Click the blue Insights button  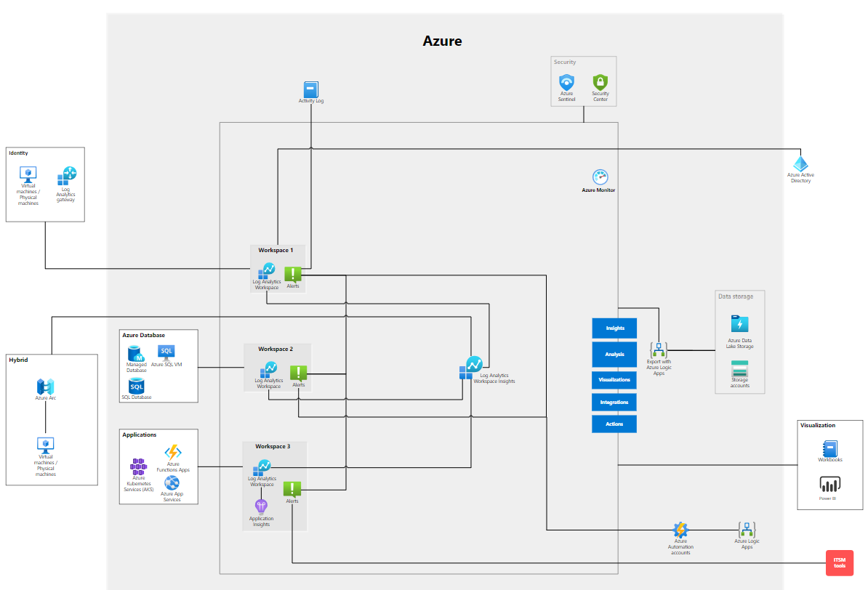[x=614, y=328]
